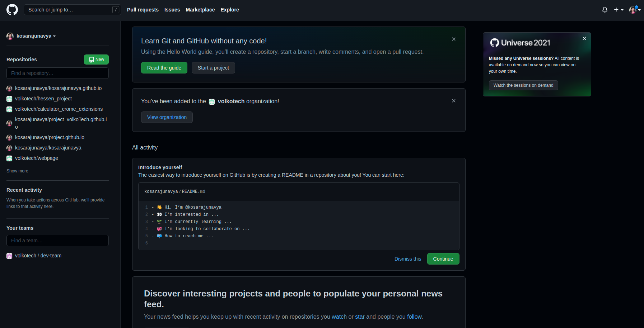Open kosarajunavya/project.github.io repository

(x=50, y=137)
